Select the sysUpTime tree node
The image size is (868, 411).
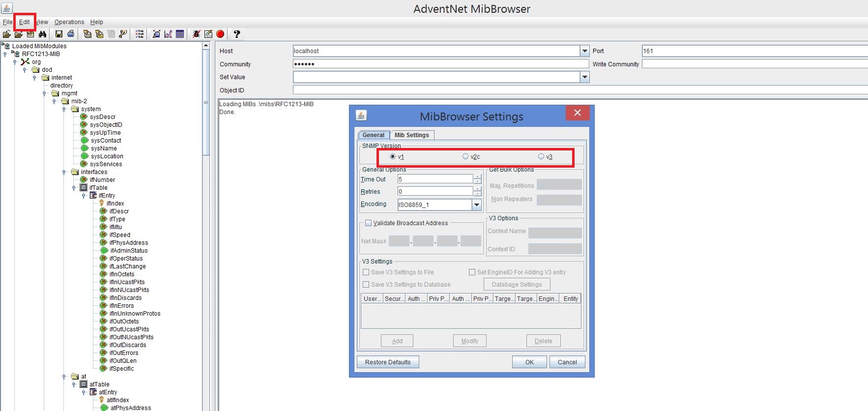[x=105, y=133]
